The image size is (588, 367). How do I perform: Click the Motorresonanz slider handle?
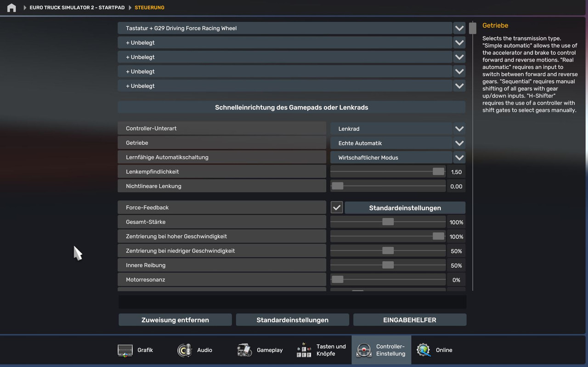pos(337,279)
